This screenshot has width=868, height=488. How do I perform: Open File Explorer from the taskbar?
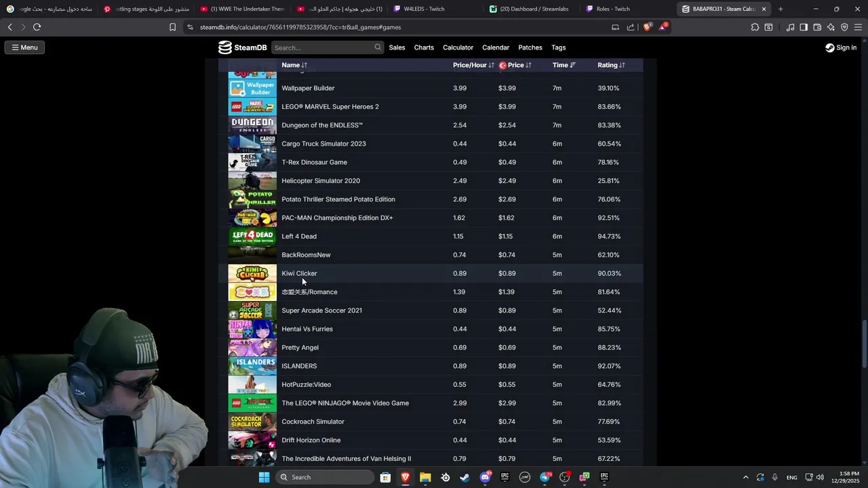(425, 477)
